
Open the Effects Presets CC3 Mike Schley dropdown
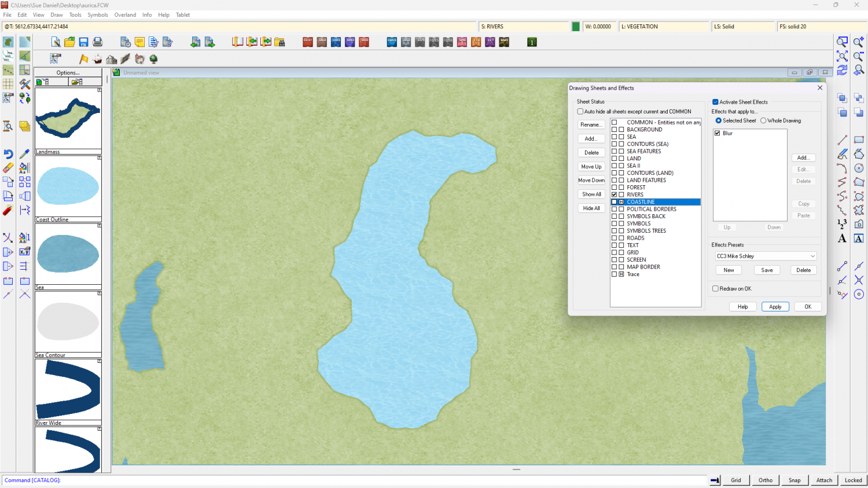766,256
